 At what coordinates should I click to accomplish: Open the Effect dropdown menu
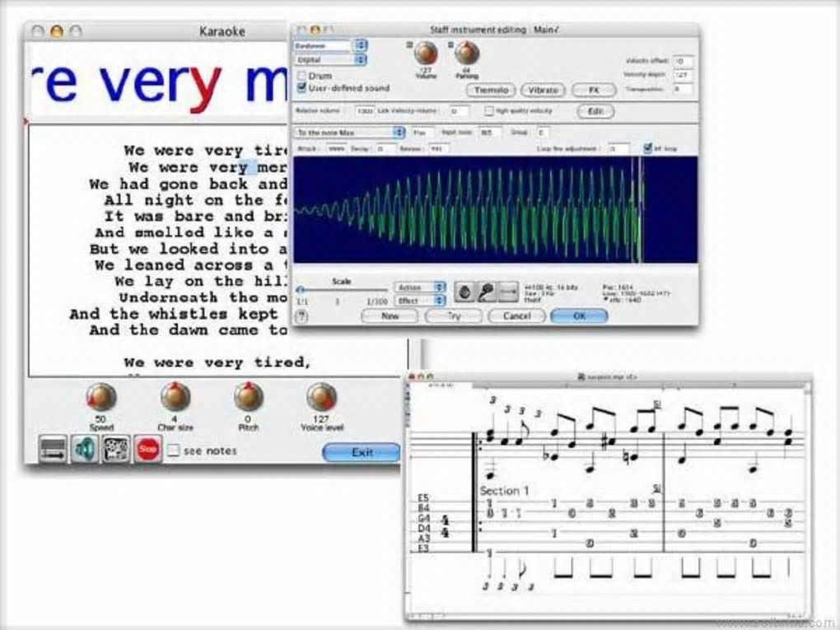point(421,301)
